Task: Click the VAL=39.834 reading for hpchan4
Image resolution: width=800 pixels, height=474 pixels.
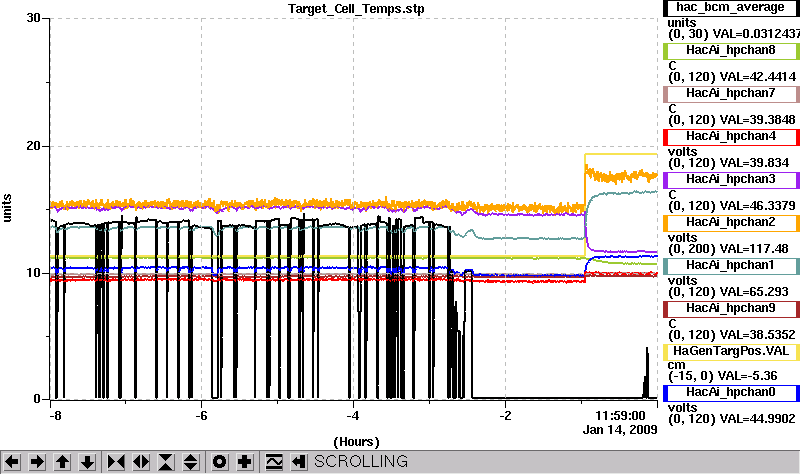Action: point(754,163)
